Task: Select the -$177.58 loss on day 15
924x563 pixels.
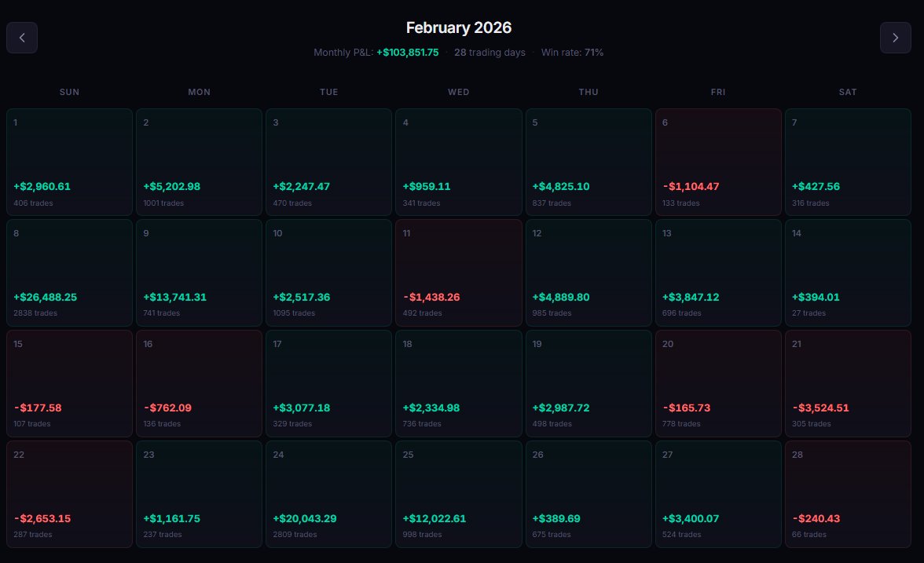Action: [38, 408]
